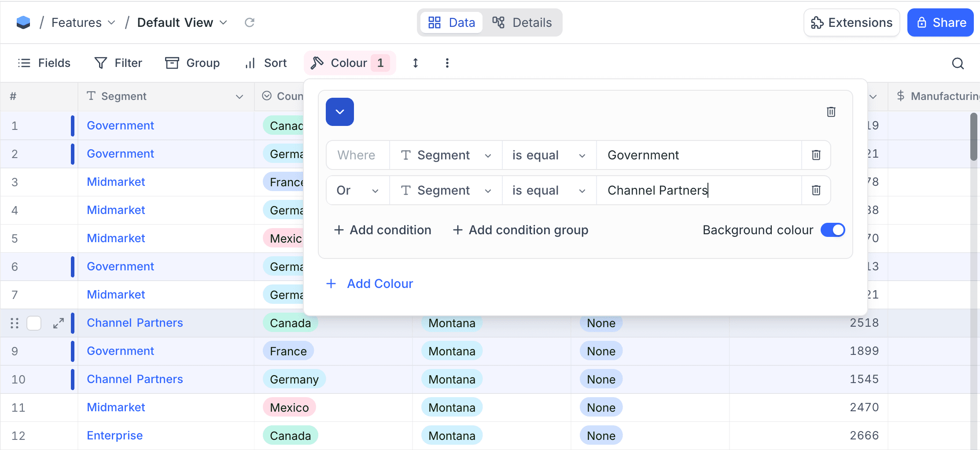Screen dimensions: 980x450
Task: Expand row 8 with the expand icon
Action: point(59,323)
